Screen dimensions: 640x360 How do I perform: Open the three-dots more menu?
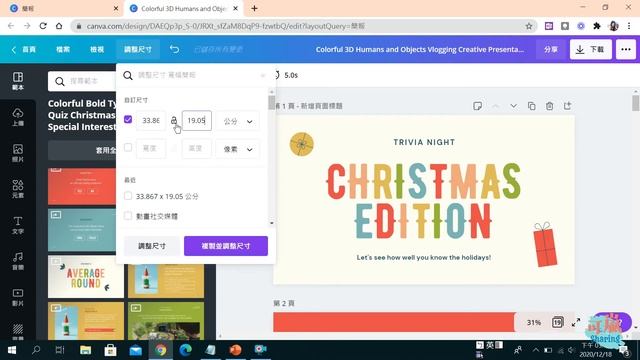[626, 49]
